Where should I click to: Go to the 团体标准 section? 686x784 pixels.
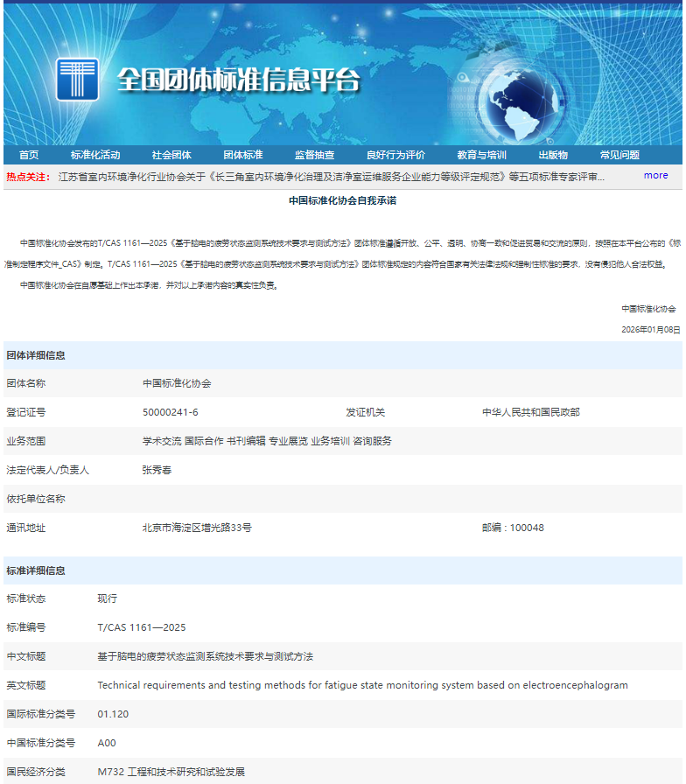tap(243, 155)
